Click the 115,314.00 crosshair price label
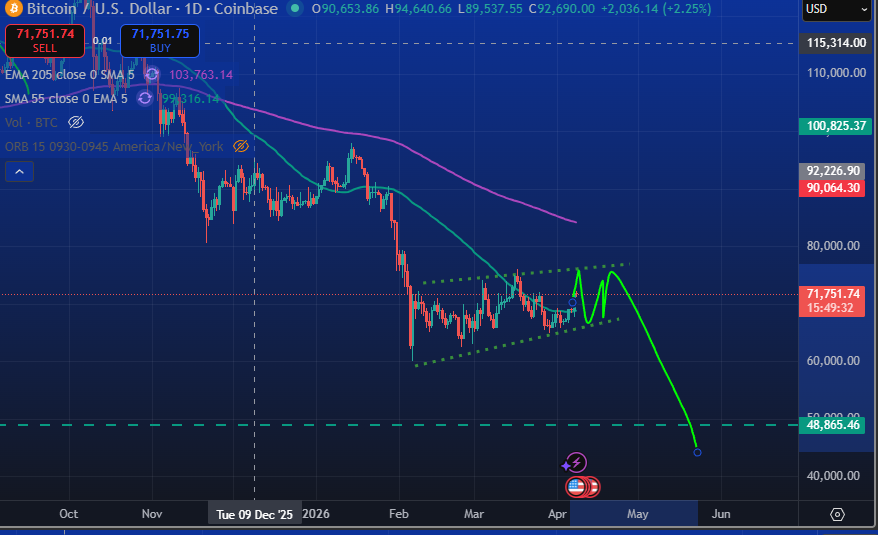The image size is (878, 535). click(x=836, y=43)
